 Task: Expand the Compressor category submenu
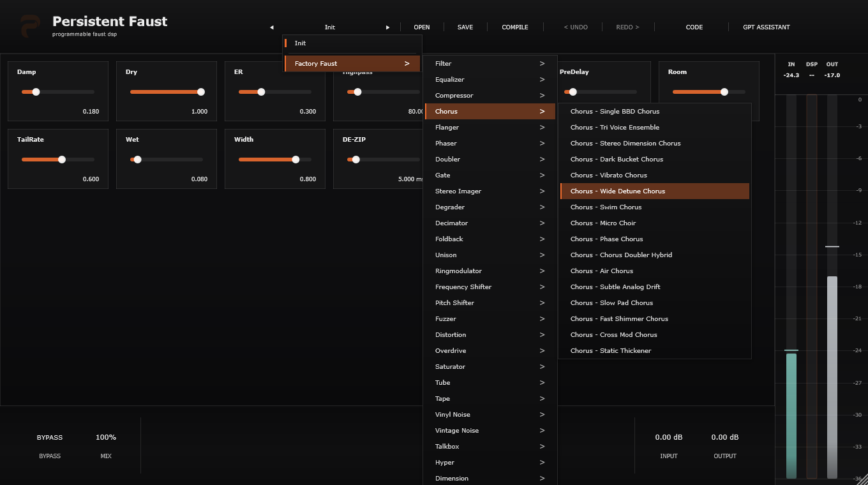pos(490,96)
